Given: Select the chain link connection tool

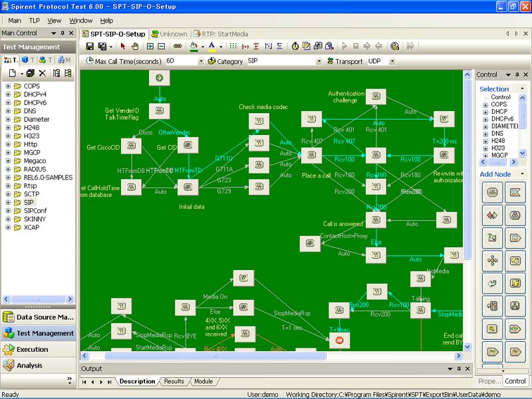Looking at the screenshot, I should point(178,46).
